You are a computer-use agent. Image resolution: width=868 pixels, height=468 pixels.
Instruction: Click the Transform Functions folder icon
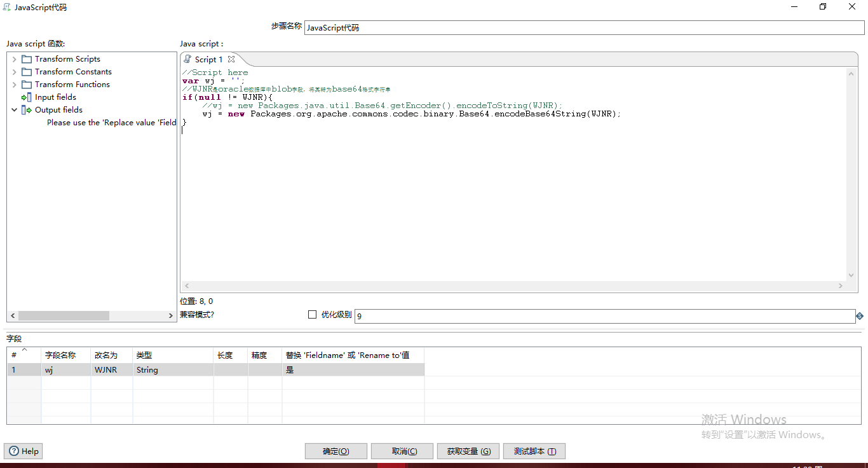pos(26,84)
